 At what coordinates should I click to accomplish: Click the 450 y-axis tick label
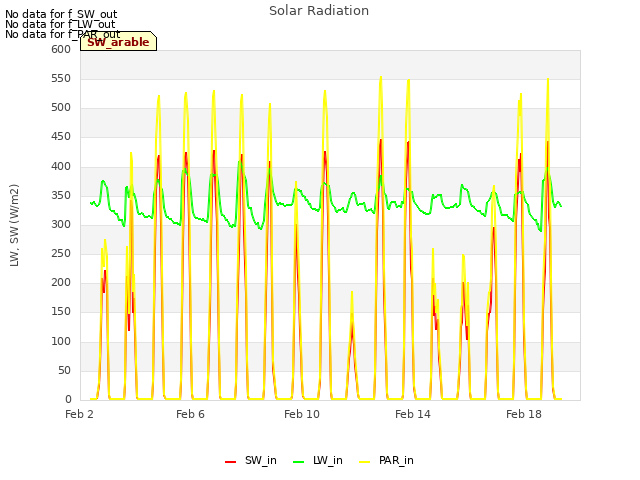pyautogui.click(x=61, y=137)
